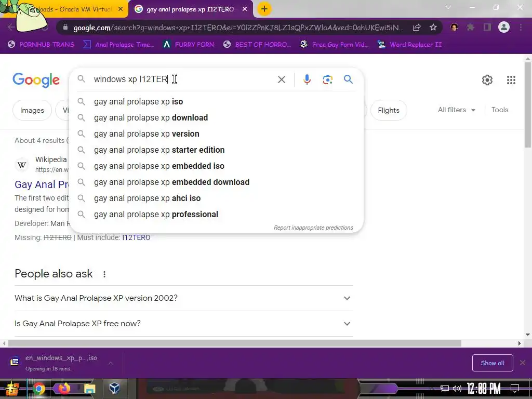Click the address bar URL
Image resolution: width=532 pixels, height=399 pixels.
coord(238,28)
